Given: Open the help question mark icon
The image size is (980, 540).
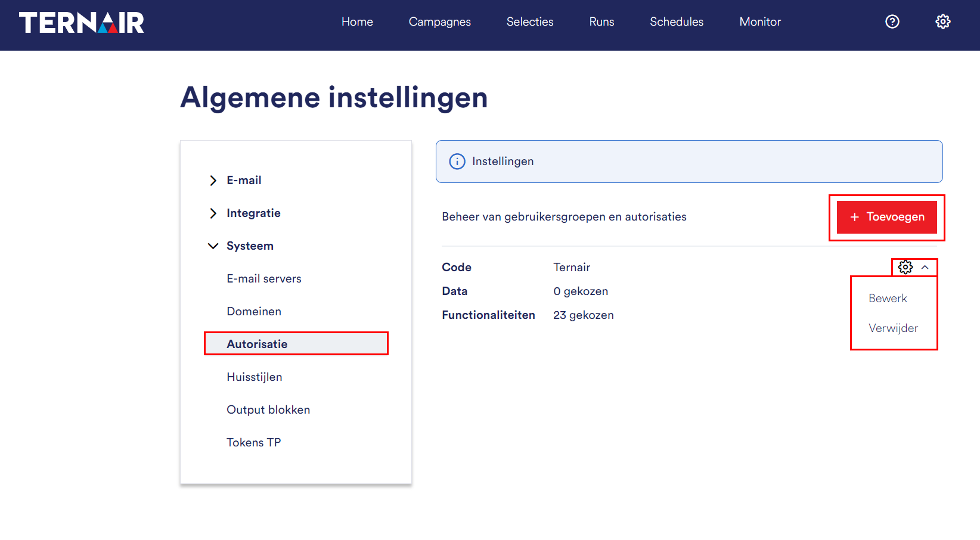Looking at the screenshot, I should [x=892, y=22].
